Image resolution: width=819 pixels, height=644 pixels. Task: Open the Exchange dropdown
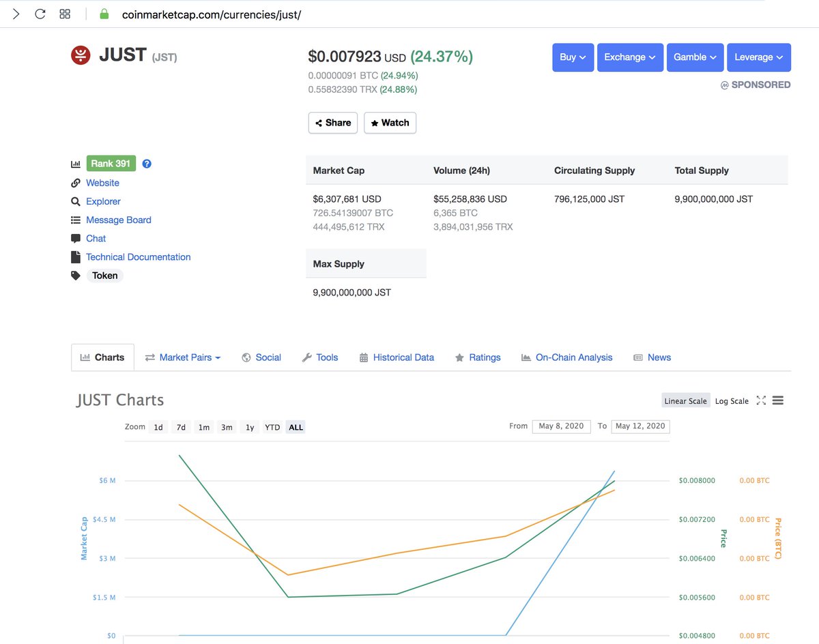click(630, 57)
